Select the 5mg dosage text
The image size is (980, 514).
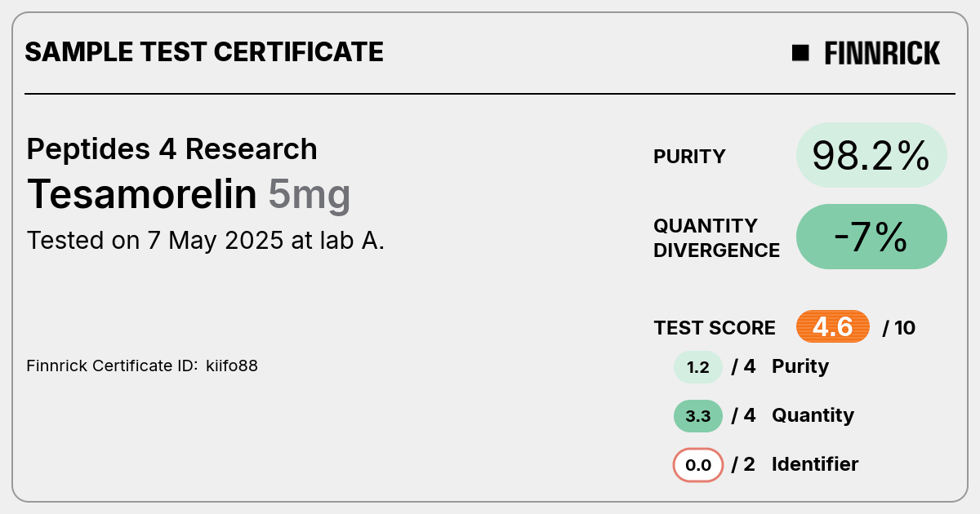click(310, 196)
